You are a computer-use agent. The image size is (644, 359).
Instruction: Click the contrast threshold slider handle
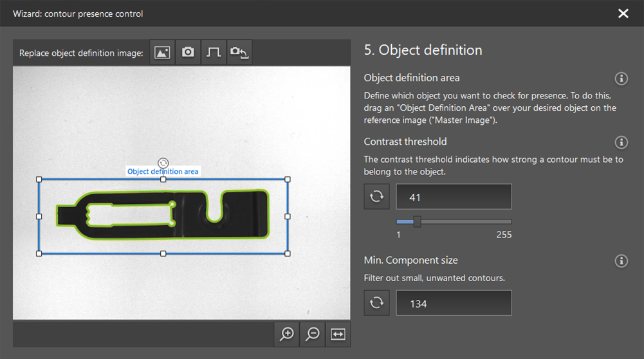(x=417, y=221)
